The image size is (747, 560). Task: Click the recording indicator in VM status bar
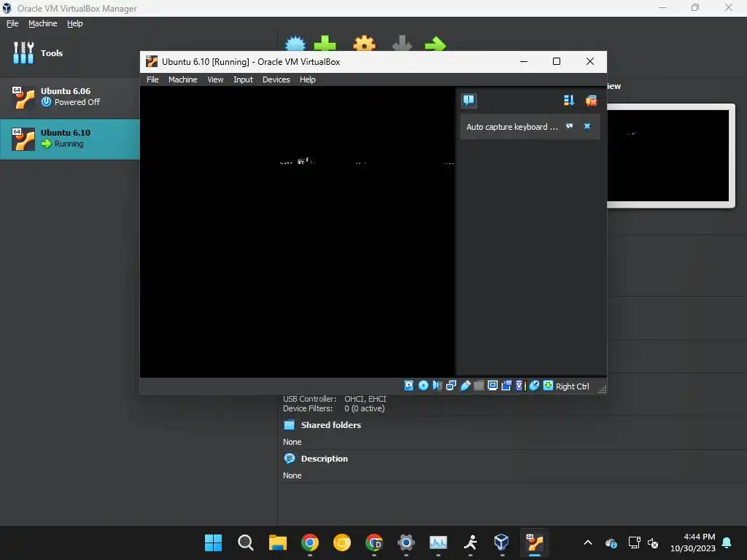click(506, 385)
